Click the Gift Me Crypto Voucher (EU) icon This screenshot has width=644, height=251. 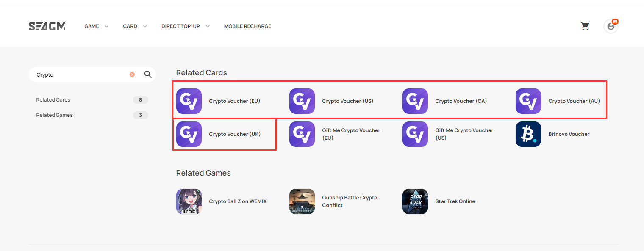pyautogui.click(x=302, y=134)
